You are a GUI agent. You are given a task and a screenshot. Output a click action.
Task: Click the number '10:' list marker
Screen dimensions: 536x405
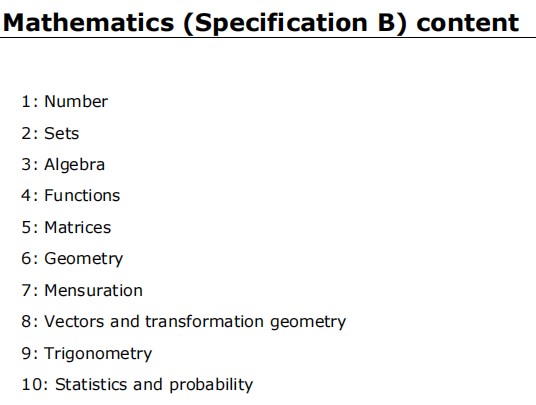tap(35, 385)
